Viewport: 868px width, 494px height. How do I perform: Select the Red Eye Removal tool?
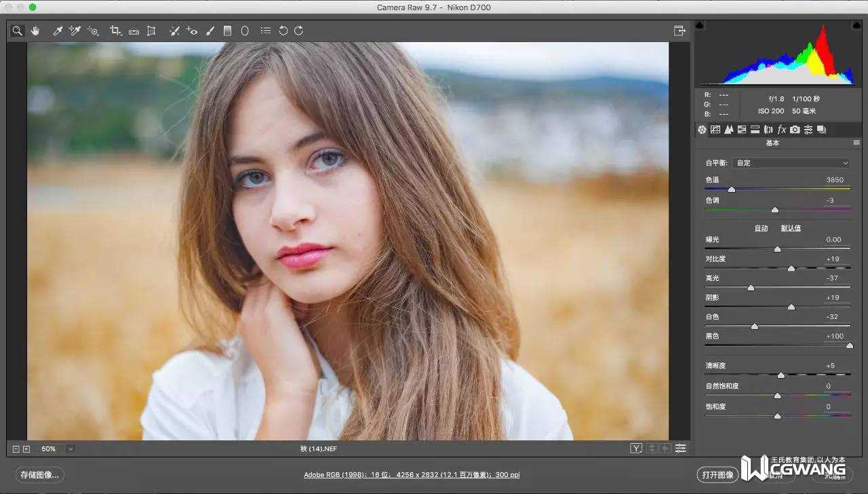tap(192, 31)
